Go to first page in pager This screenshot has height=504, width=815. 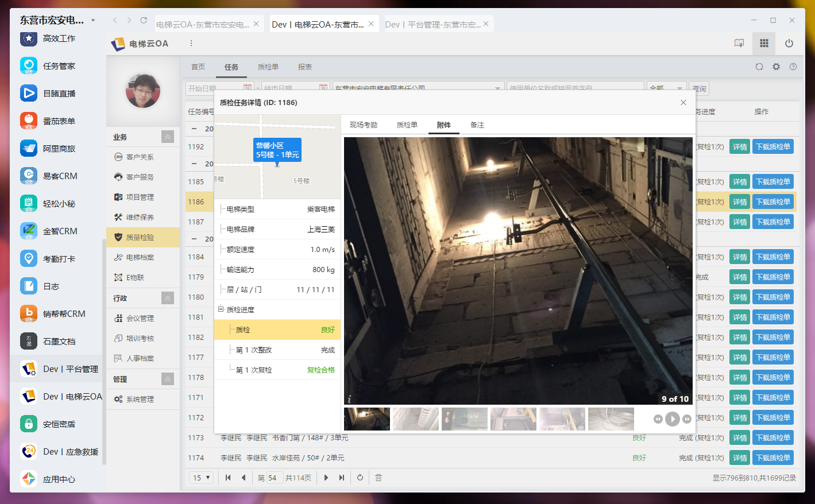(x=228, y=478)
